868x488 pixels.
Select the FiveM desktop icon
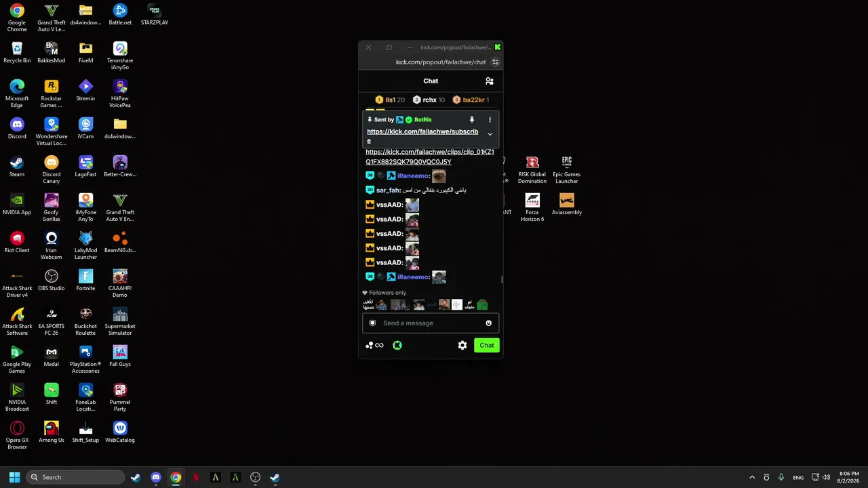(x=85, y=53)
